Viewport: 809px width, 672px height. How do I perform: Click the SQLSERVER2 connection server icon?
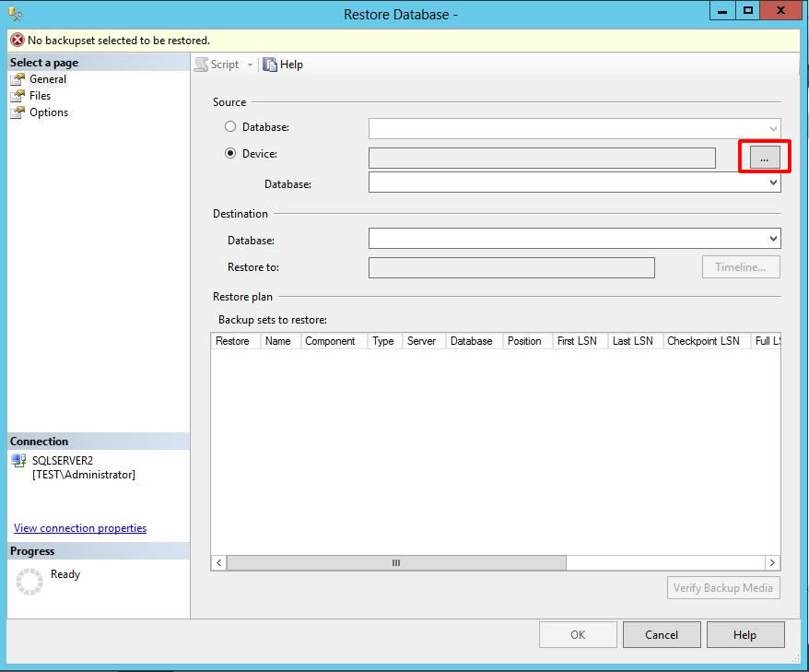point(18,460)
